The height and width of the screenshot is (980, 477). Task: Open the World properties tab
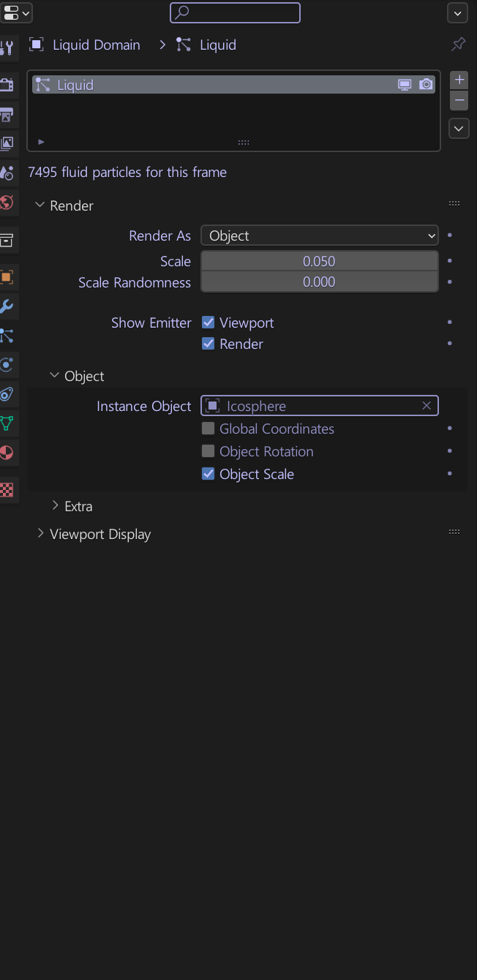coord(7,202)
